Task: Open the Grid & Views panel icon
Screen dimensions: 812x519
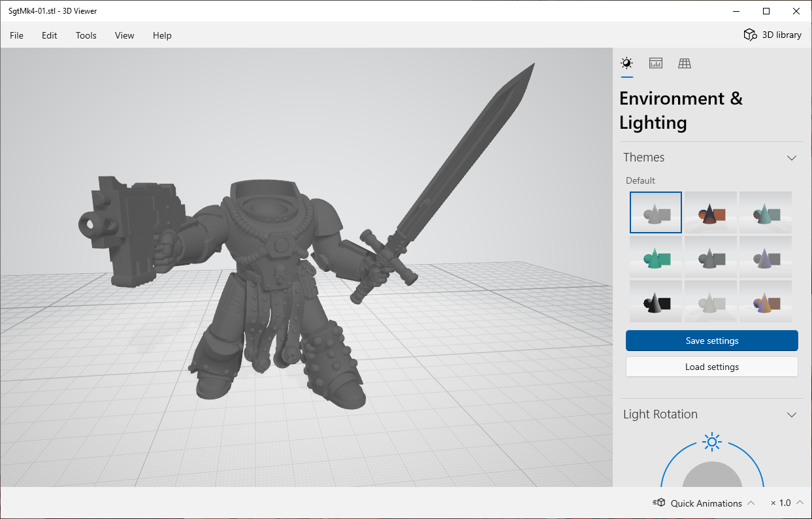Action: 684,63
